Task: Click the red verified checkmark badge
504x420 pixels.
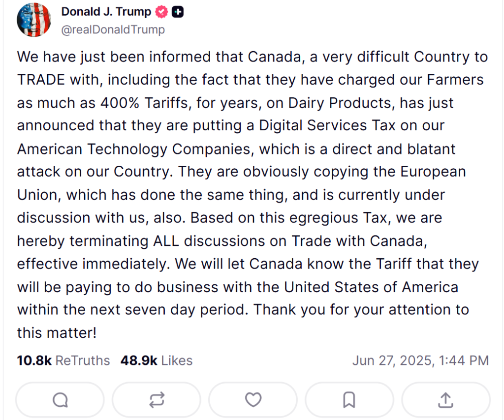Action: pos(161,12)
